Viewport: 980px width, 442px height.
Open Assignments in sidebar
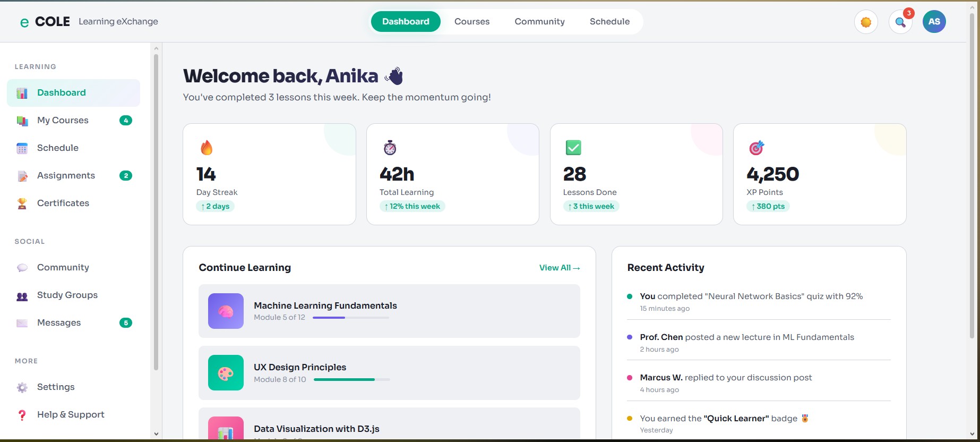(73, 176)
